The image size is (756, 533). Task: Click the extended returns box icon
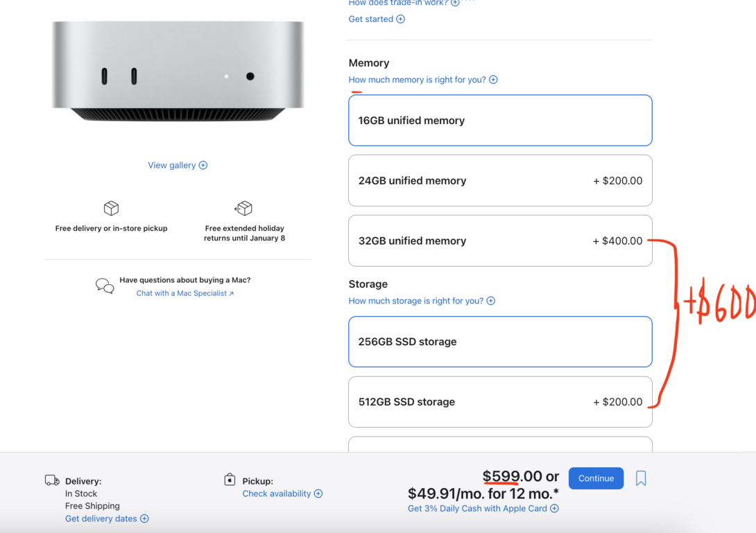pos(243,208)
